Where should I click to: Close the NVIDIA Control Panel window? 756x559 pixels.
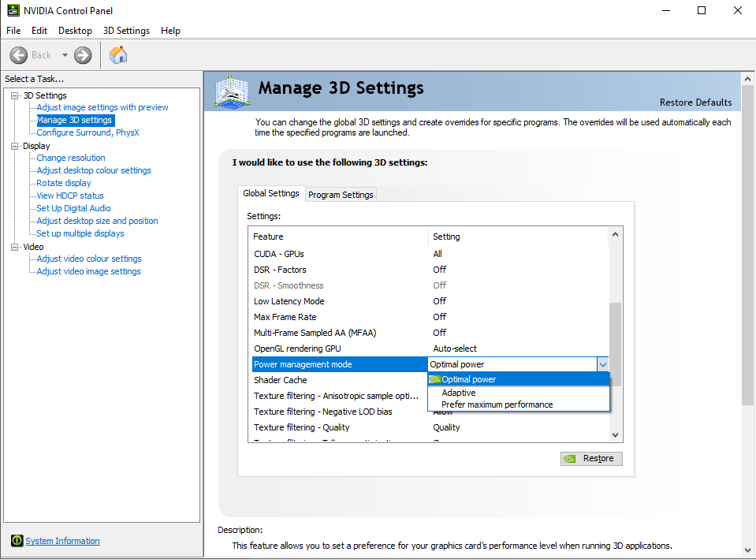[x=738, y=10]
